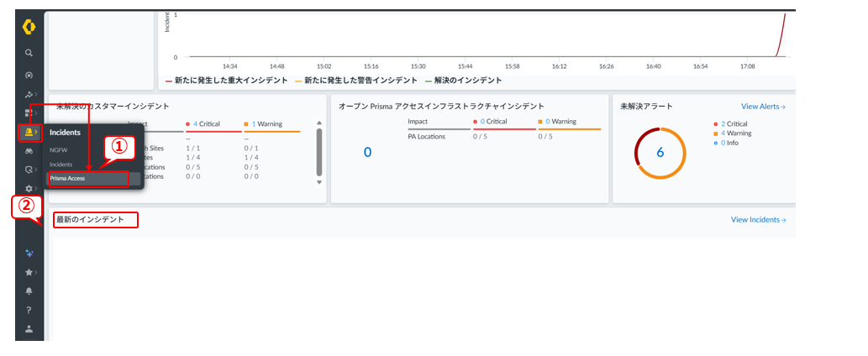The image size is (868, 356).
Task: Open the dashboards grid icon in sidebar
Action: (x=29, y=113)
